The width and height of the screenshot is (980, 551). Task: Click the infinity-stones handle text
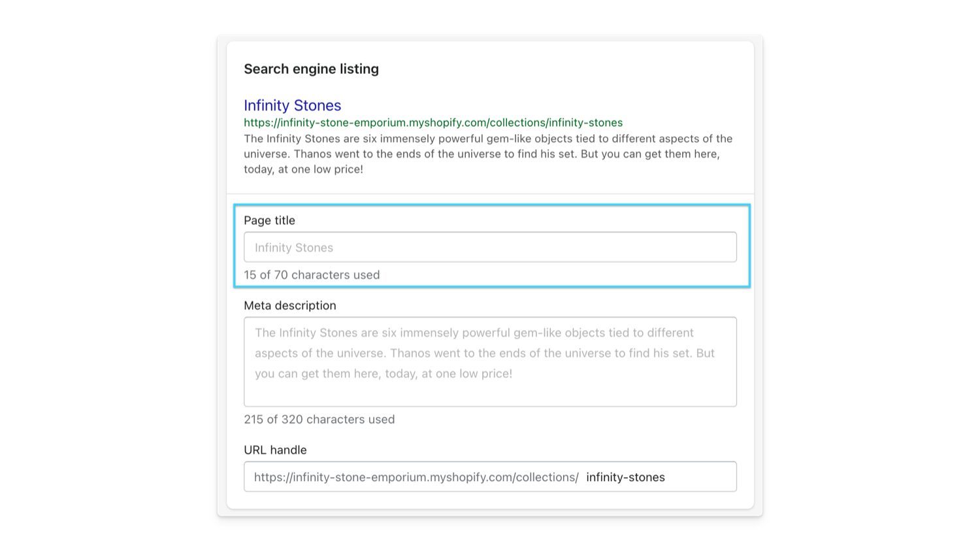click(x=625, y=477)
